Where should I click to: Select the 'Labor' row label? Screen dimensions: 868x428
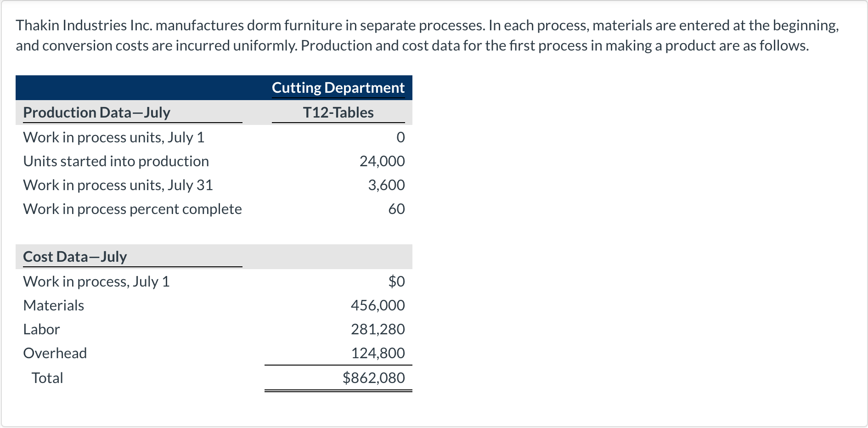pos(41,329)
